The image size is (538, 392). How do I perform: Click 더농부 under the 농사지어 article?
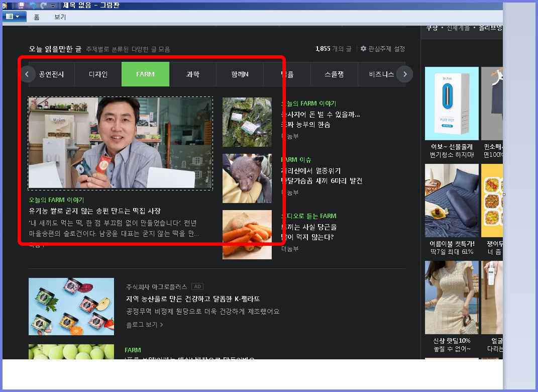[290, 136]
